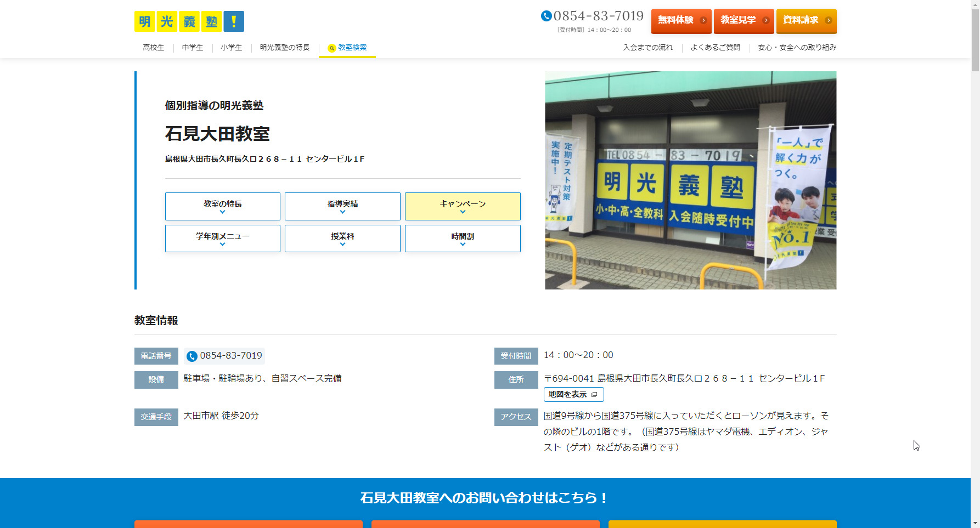Click the scrollbar down arrow
Screen dimensions: 980x528
975,524
